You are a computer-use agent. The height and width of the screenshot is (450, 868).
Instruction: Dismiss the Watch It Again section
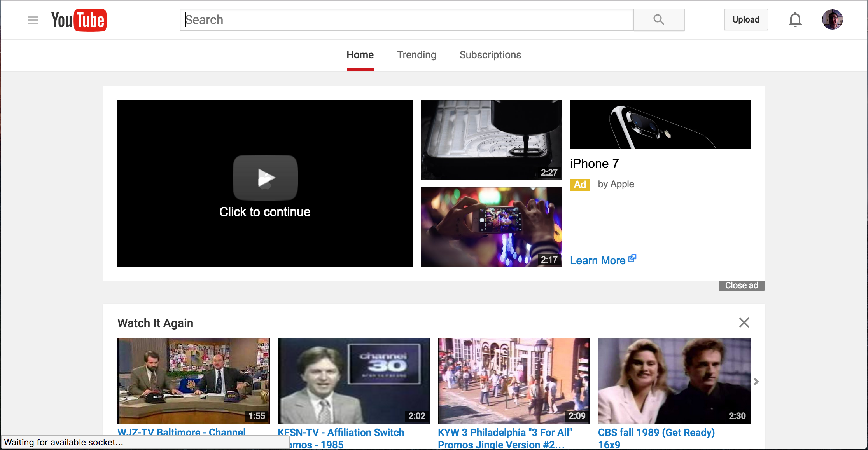pyautogui.click(x=744, y=323)
